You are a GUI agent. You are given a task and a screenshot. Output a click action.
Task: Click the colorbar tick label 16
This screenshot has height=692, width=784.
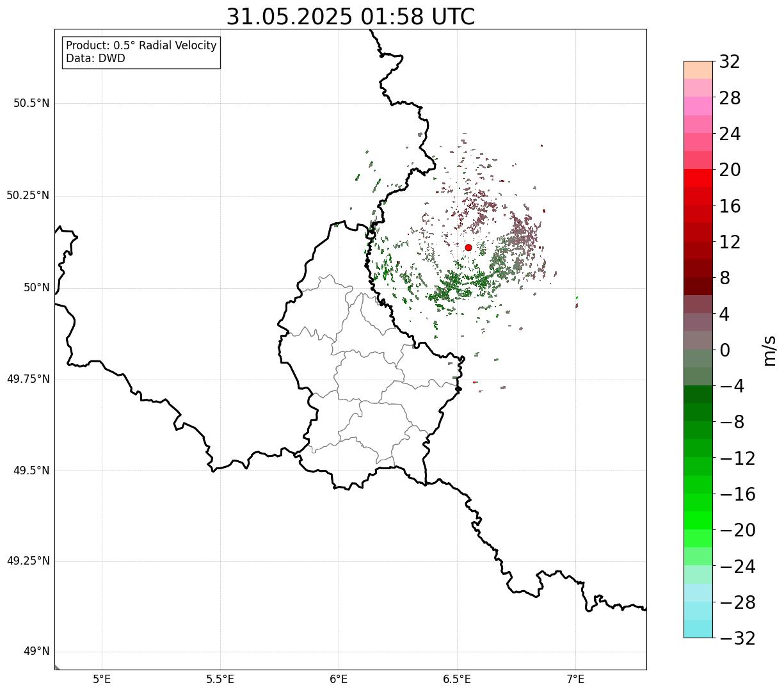(x=730, y=206)
